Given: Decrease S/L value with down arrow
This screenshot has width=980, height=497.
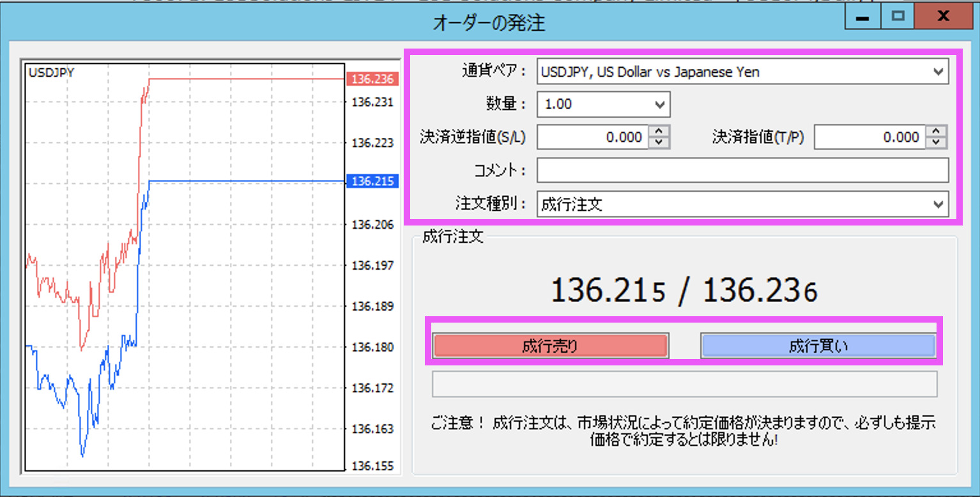Looking at the screenshot, I should [x=660, y=143].
